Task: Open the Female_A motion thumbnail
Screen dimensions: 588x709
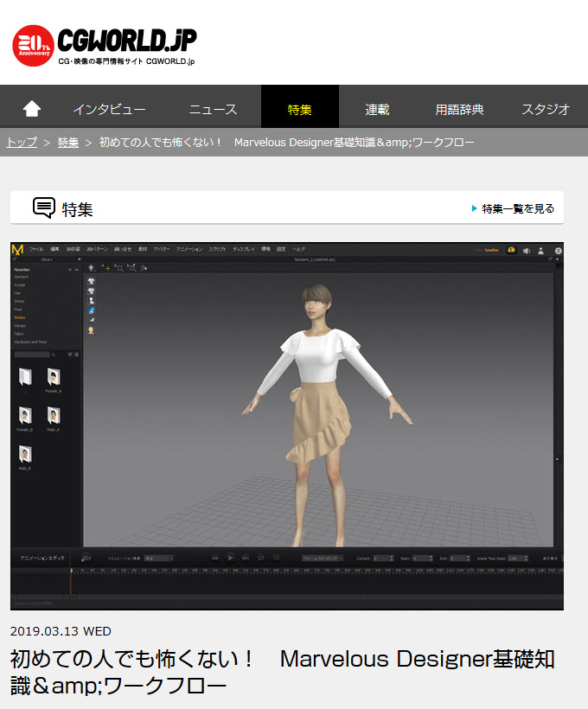Action: (x=54, y=377)
